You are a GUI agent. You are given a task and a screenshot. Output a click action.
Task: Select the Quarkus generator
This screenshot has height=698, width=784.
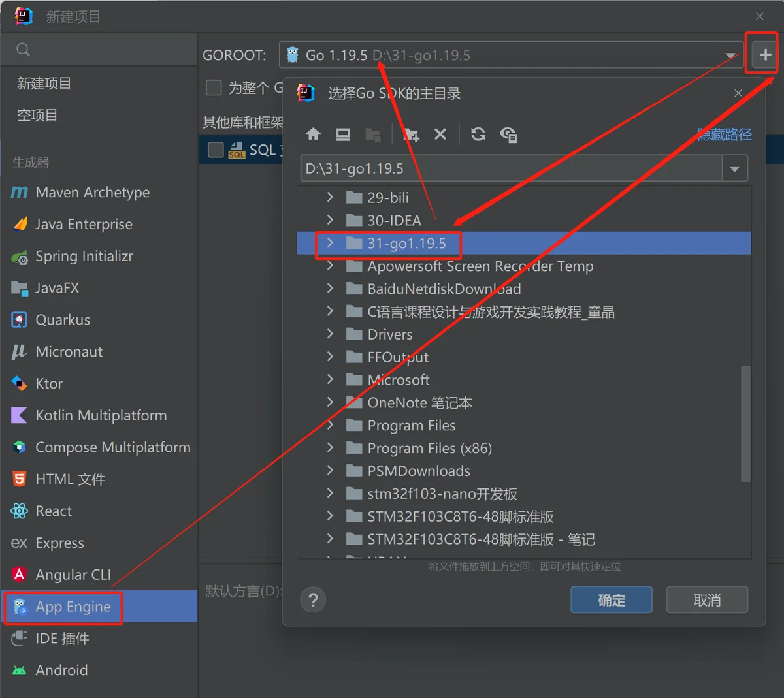pyautogui.click(x=99, y=319)
